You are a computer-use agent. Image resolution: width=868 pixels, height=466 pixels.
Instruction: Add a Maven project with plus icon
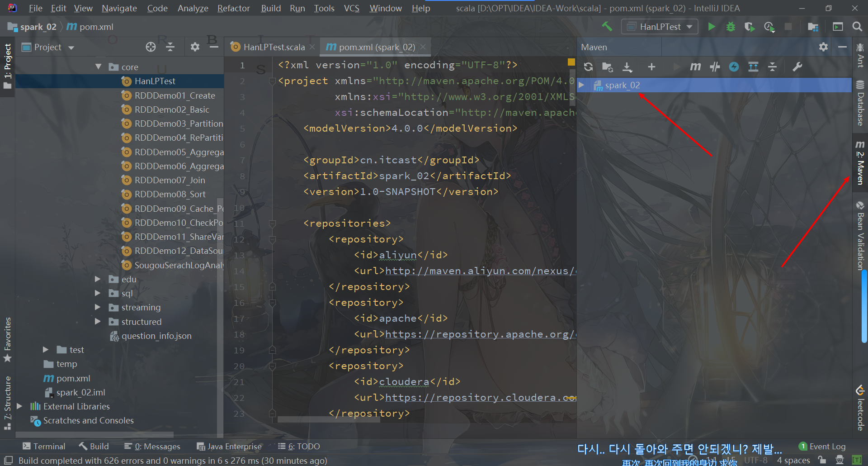click(x=651, y=67)
